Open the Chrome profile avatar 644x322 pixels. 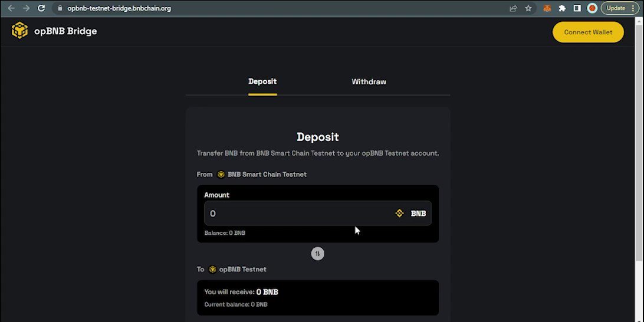point(592,8)
